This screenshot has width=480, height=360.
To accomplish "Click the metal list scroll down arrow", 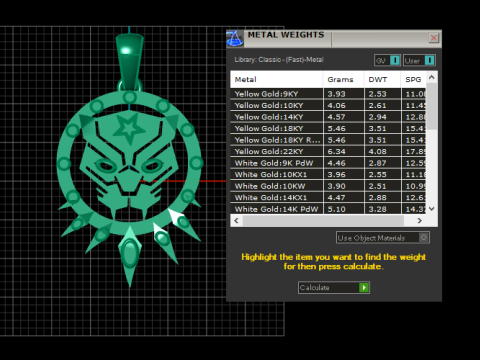I will click(x=432, y=209).
